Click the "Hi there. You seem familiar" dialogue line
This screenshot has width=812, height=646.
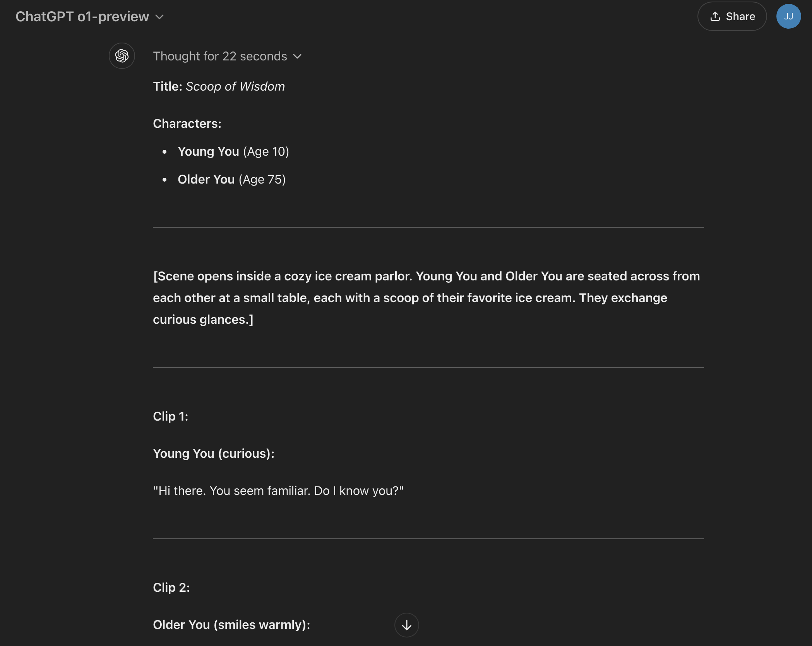coord(278,491)
